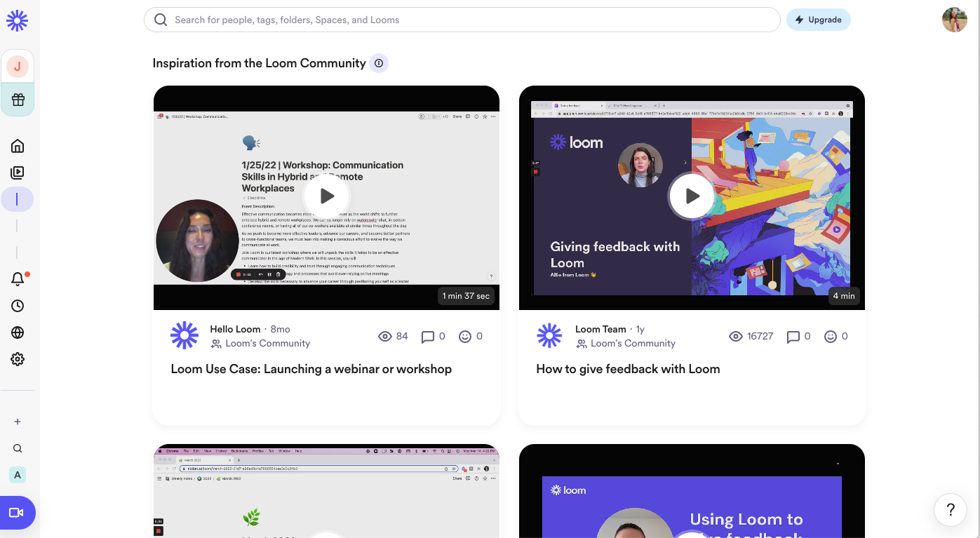The image size is (980, 538).
Task: Open the help question mark button
Action: [x=951, y=509]
